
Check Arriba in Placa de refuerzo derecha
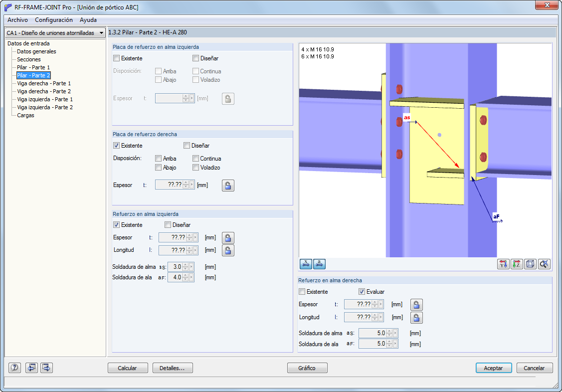[x=159, y=159]
